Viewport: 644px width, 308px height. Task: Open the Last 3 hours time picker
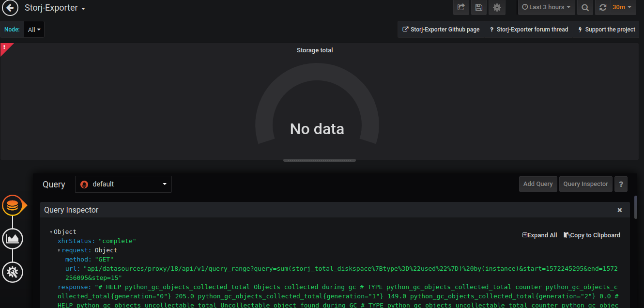point(546,7)
